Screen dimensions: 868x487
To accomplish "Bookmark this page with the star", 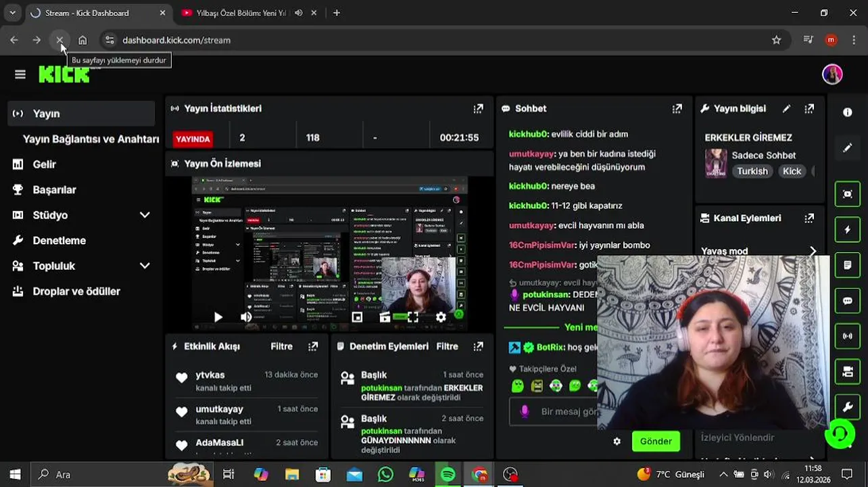I will 776,40.
